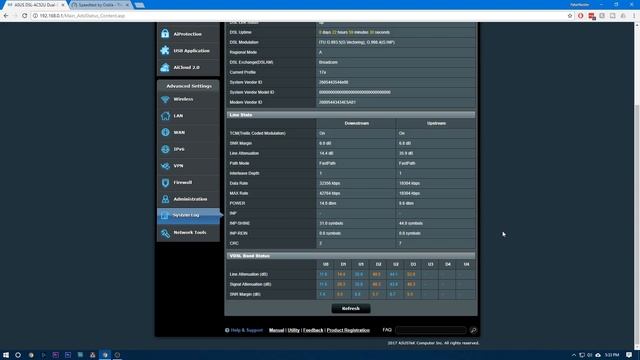Screen dimensions: 640x360
Task: Click the Downstream SNR Margin value
Action: pos(325,143)
